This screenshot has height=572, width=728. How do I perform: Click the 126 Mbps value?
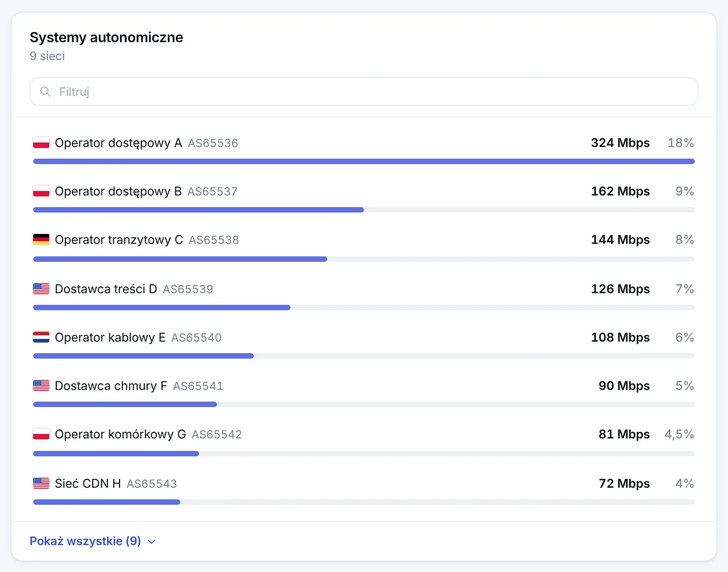click(x=620, y=289)
